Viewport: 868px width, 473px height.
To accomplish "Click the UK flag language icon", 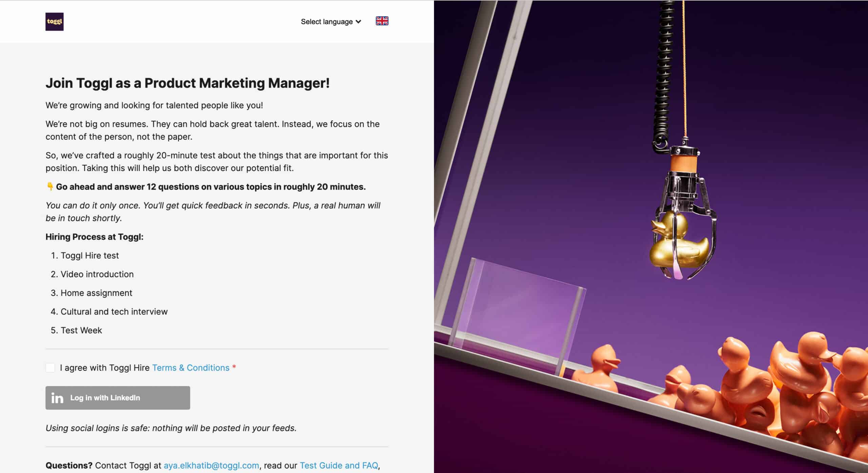I will click(382, 21).
